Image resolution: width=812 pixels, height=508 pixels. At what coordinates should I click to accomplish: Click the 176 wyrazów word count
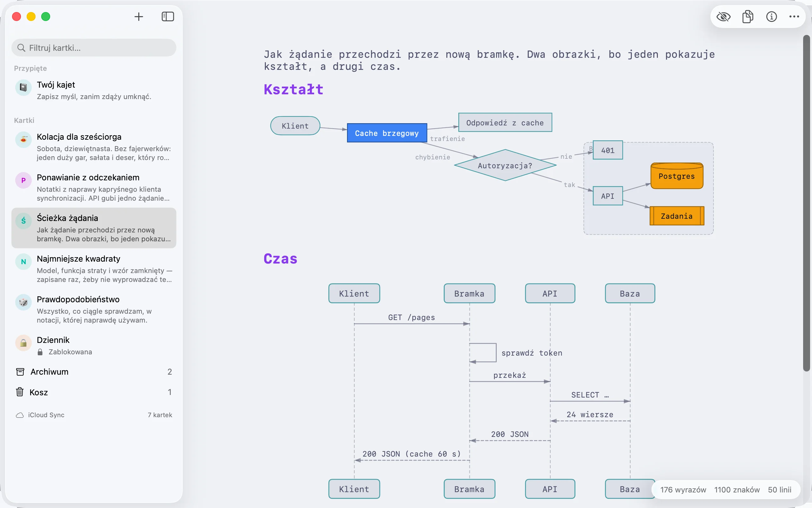[683, 490]
